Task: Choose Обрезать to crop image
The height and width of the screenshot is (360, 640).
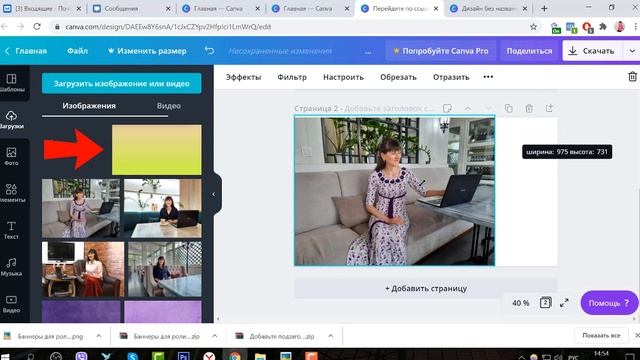Action: tap(398, 77)
